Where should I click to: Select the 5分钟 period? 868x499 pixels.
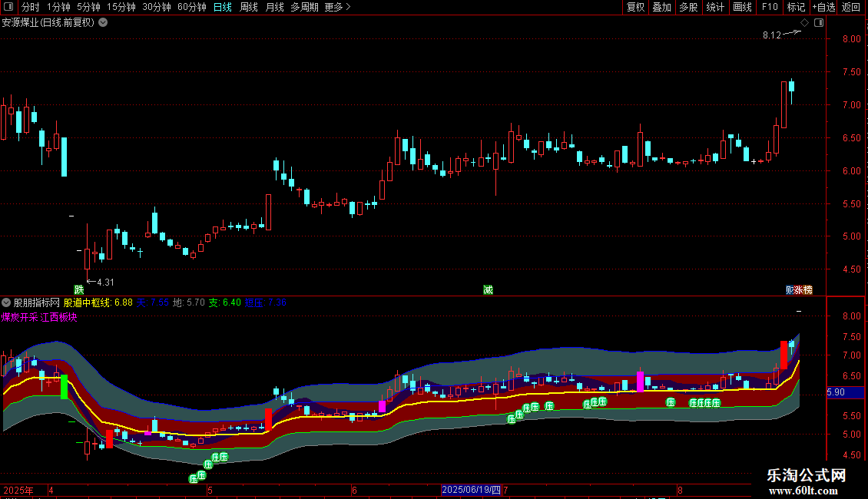88,7
